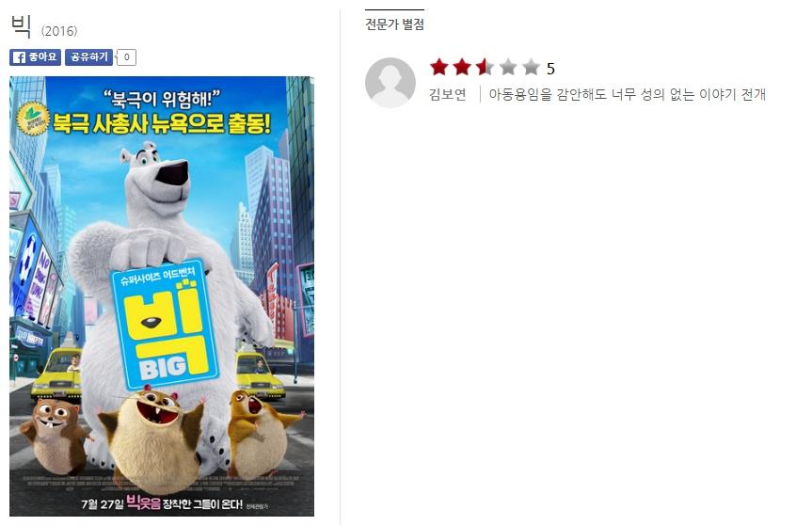Select the second red rating star
This screenshot has height=526, width=812.
tap(462, 68)
